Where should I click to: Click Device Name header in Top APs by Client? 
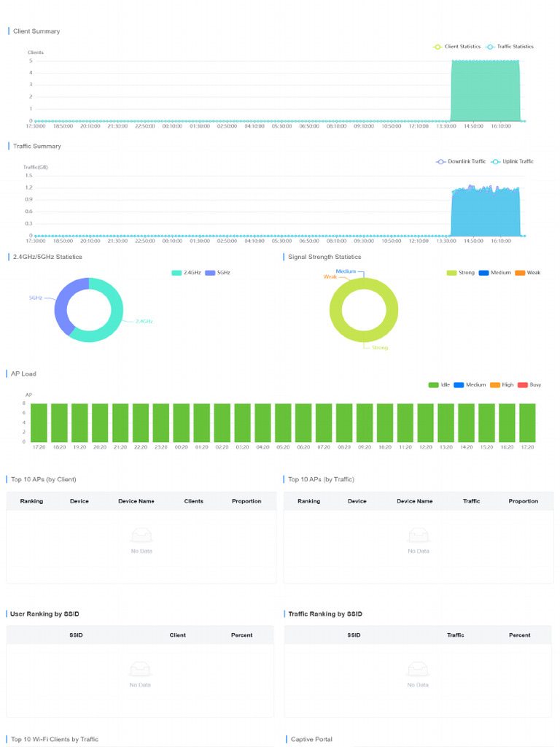(136, 501)
